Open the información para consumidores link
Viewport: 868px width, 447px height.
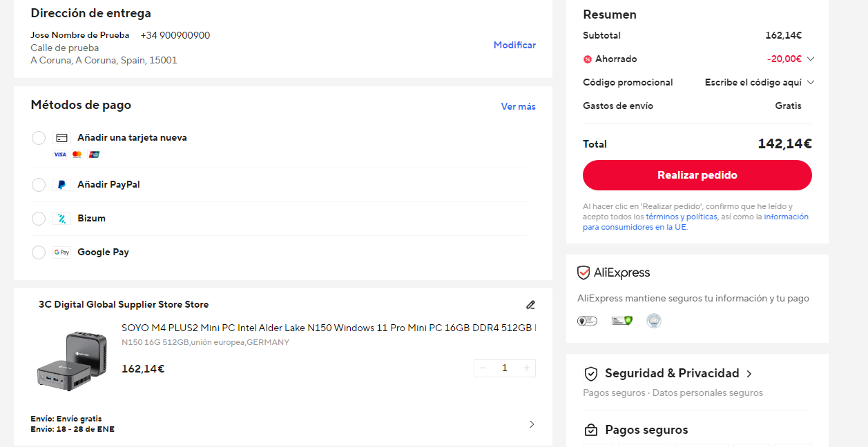pyautogui.click(x=695, y=222)
